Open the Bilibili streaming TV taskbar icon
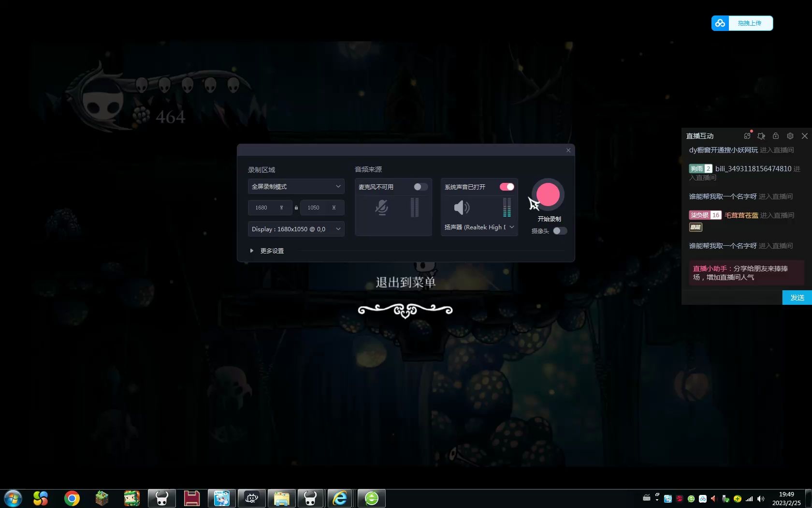 251,498
